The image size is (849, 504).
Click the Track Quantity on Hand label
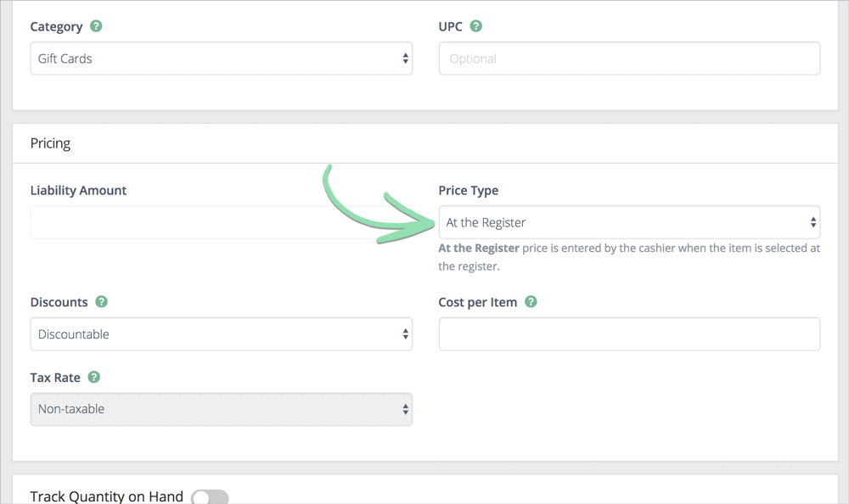tap(107, 496)
